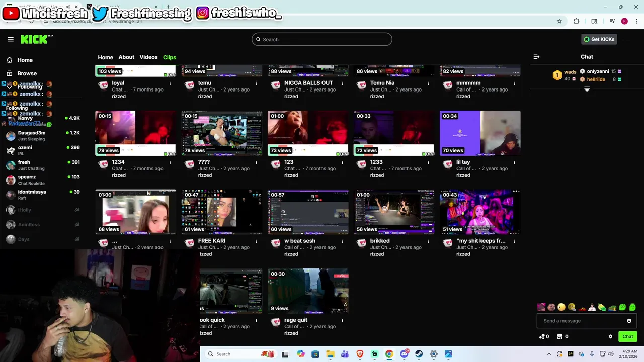Open Microsoft Teams from the taskbar

345,354
